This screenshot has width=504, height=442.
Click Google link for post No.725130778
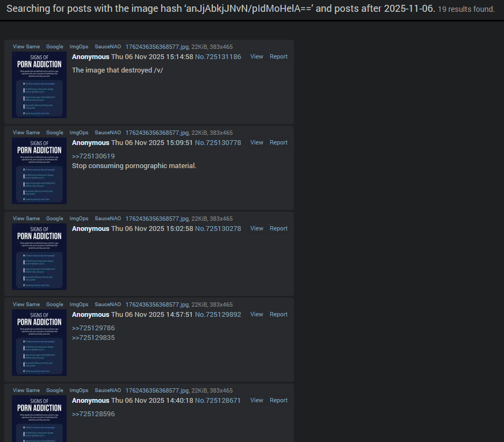click(55, 133)
